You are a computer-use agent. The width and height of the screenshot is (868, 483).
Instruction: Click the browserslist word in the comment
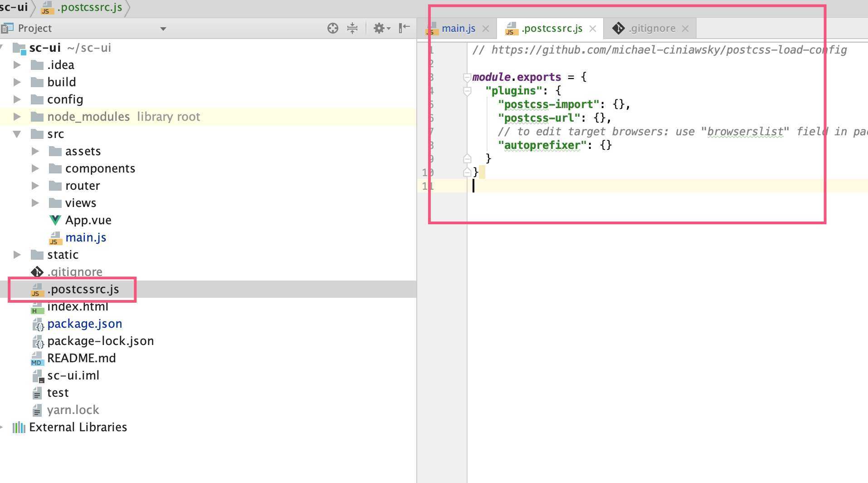745,132
